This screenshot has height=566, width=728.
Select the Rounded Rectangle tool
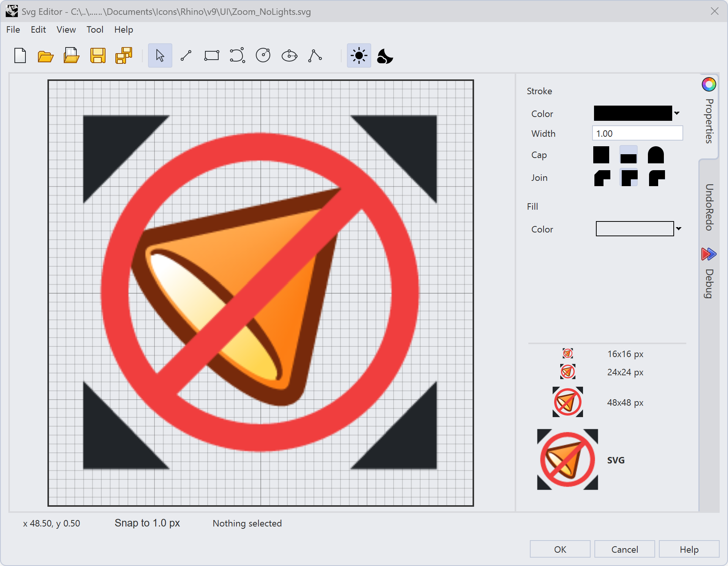[x=238, y=55]
